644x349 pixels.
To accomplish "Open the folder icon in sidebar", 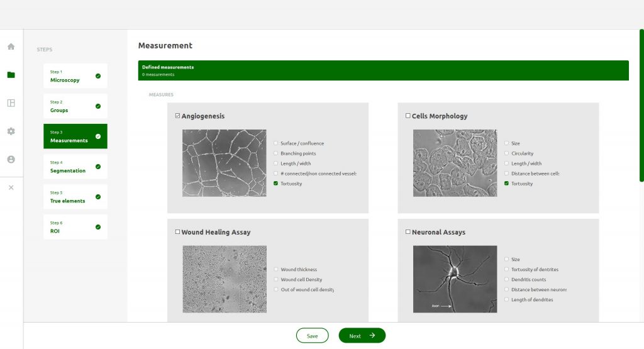I will click(11, 75).
